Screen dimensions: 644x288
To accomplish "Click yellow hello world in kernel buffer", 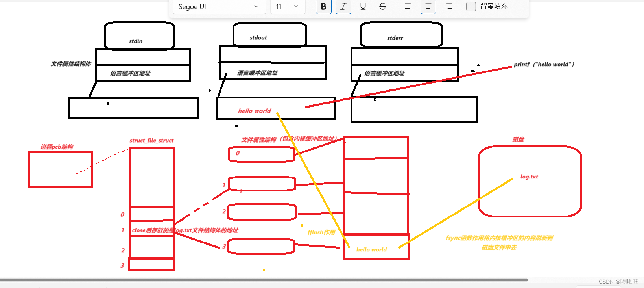I will pos(371,250).
